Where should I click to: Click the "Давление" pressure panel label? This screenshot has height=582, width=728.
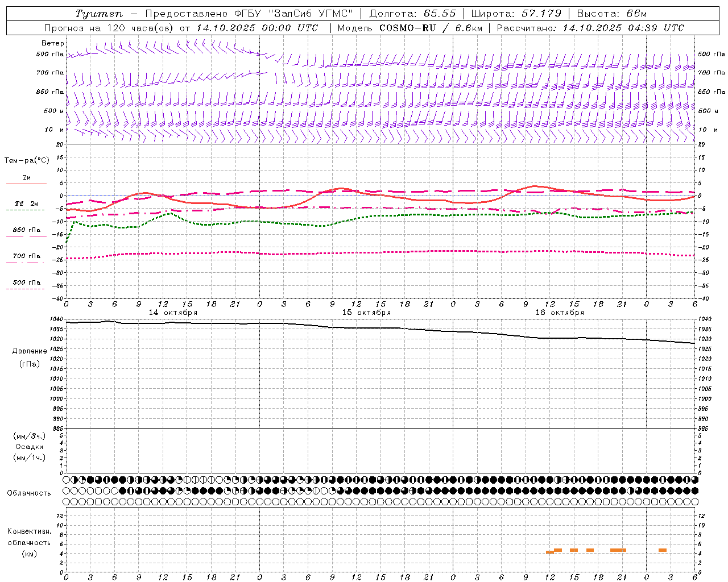[x=30, y=351]
